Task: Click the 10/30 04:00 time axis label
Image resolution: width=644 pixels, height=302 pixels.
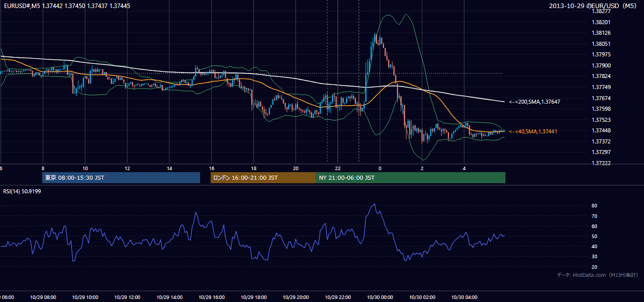Action: pos(464,297)
